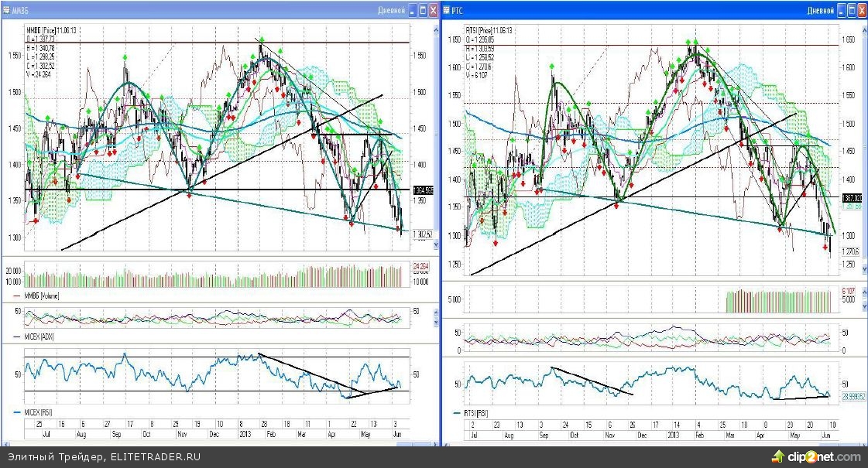Close the PTC chart window
Screen dimensions: 868x468
[x=861, y=10]
